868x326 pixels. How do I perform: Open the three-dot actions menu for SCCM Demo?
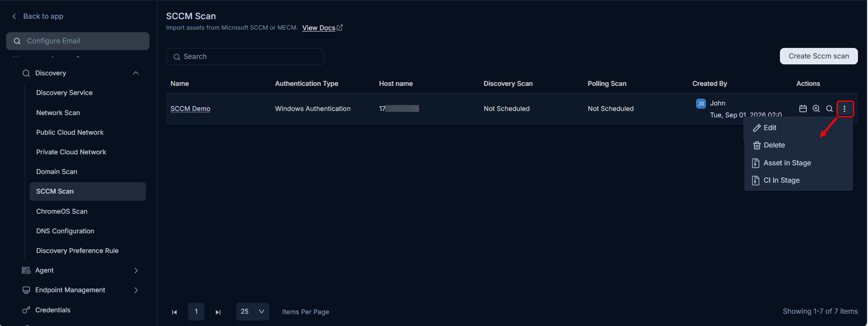845,109
